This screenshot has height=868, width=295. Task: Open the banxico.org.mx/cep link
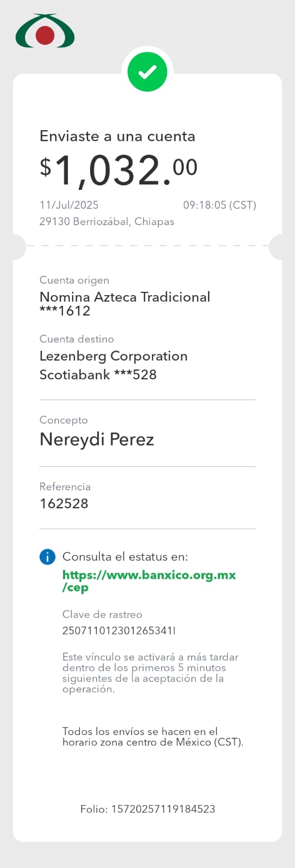pyautogui.click(x=149, y=581)
